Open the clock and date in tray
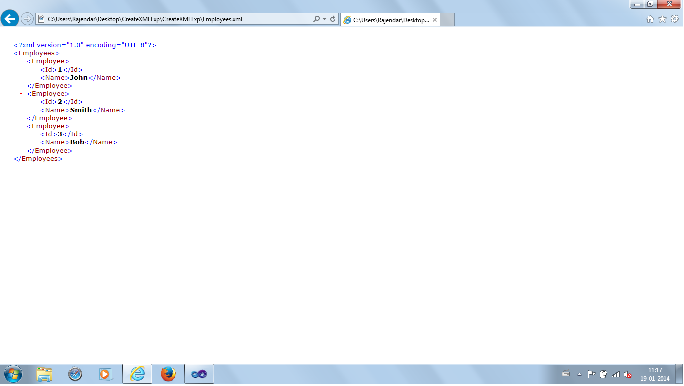The width and height of the screenshot is (684, 386). tap(655, 374)
